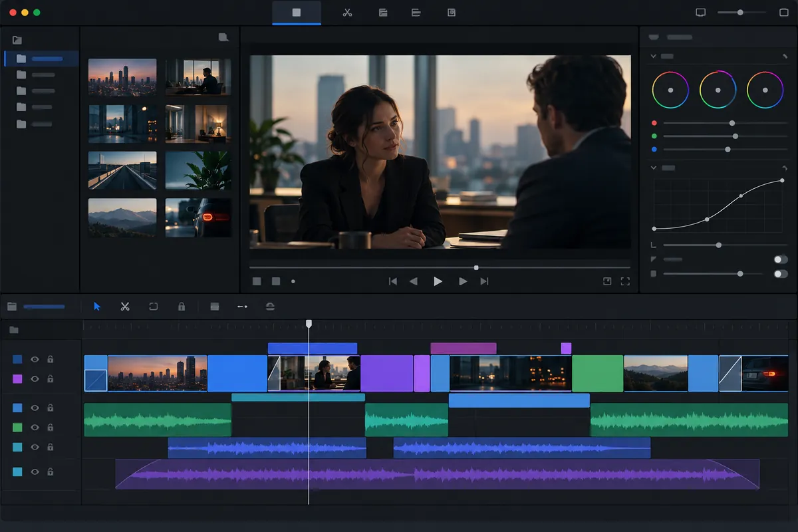Click the loop bracket icon in timeline toolbar
Viewport: 798px width, 532px height.
click(154, 307)
